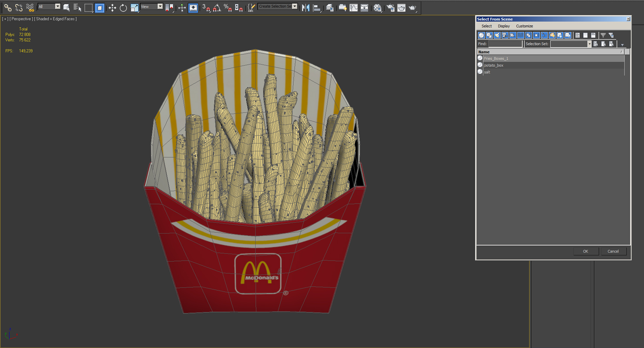644x348 pixels.
Task: Choose the Rectangular Selection Region tool
Action: click(88, 7)
